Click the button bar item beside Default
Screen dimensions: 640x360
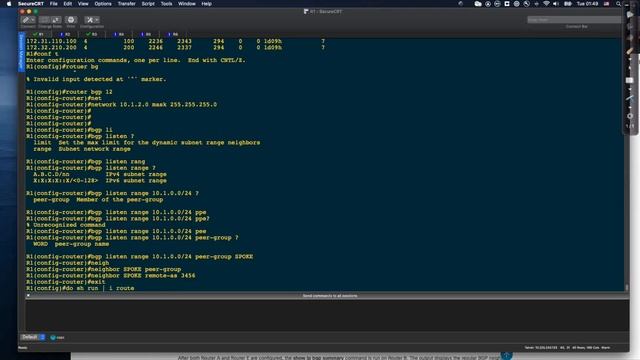[x=58, y=338]
